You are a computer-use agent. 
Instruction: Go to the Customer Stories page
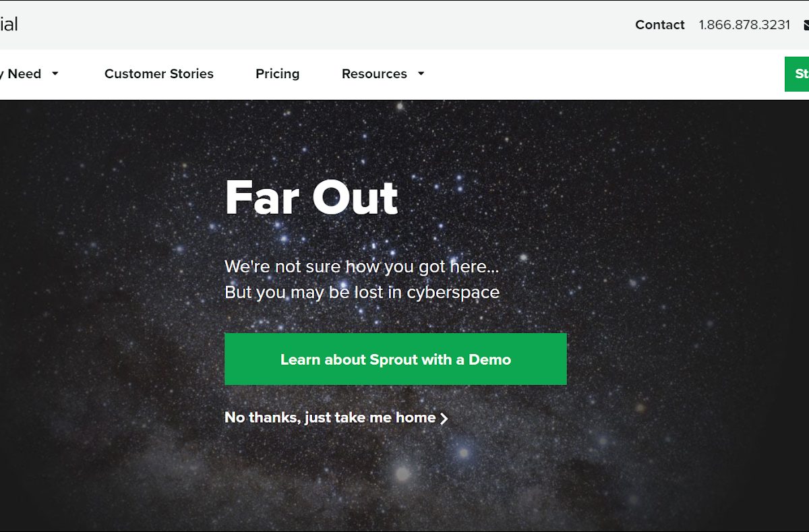tap(159, 74)
